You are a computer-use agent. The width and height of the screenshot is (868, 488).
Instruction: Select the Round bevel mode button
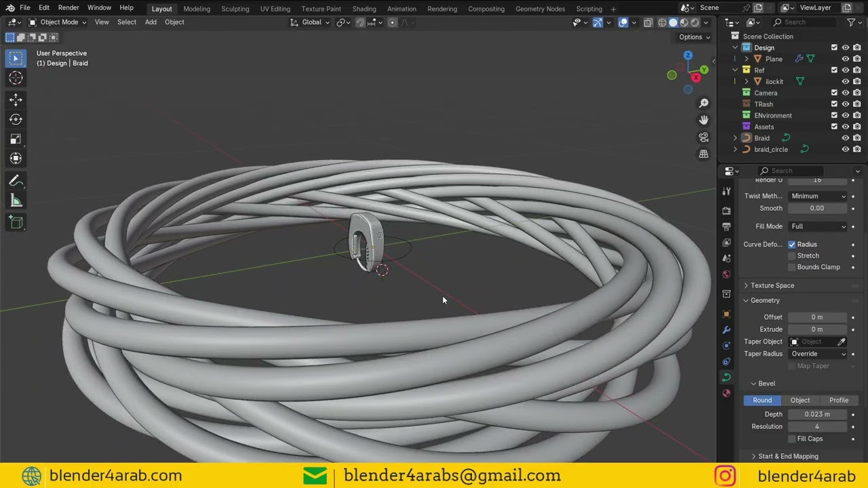[x=762, y=400]
